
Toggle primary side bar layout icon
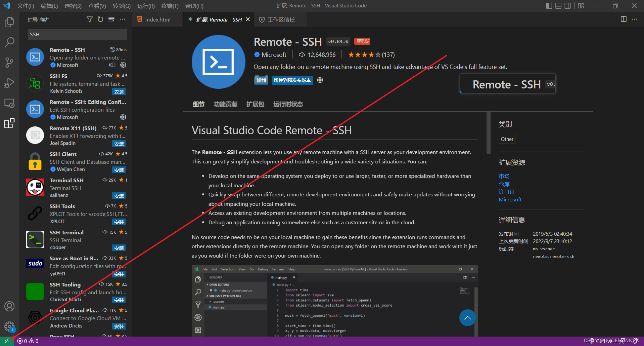point(549,6)
